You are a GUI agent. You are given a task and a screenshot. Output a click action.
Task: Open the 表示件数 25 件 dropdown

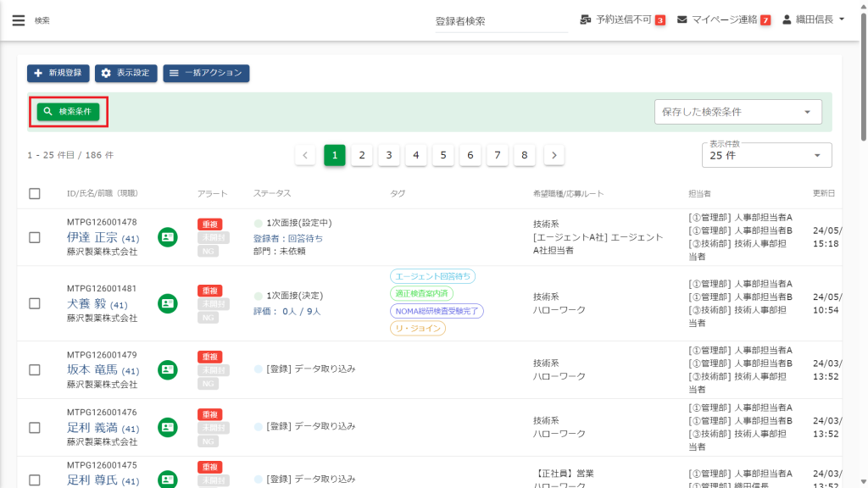point(766,156)
